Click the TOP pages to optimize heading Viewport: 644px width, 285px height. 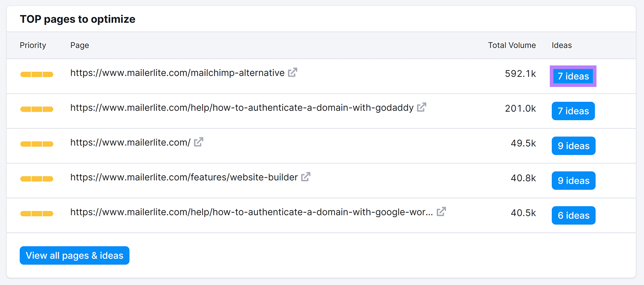78,19
